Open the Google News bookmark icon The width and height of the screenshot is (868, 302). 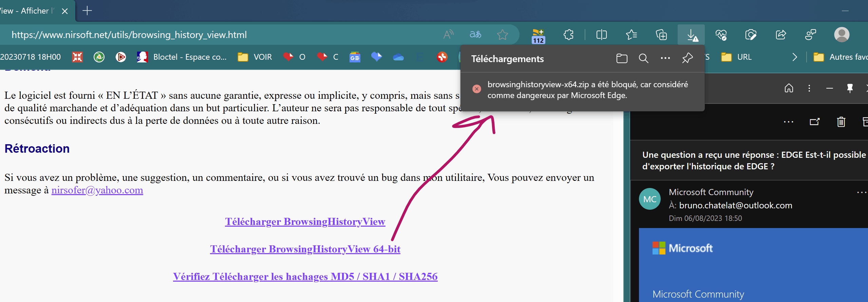click(x=355, y=57)
